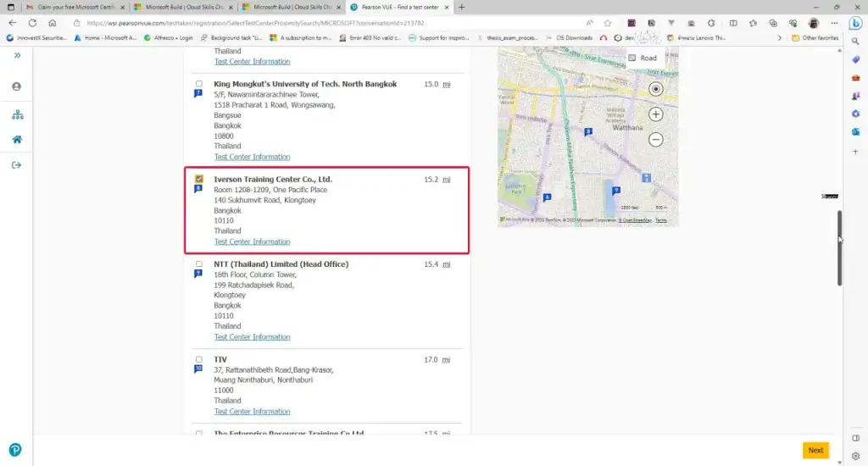Viewport: 868px width, 466px height.
Task: Click the browser home button
Action: tap(52, 23)
